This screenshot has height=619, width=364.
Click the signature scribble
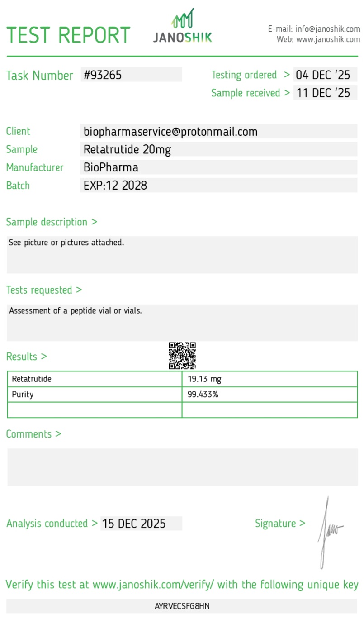pos(329,532)
